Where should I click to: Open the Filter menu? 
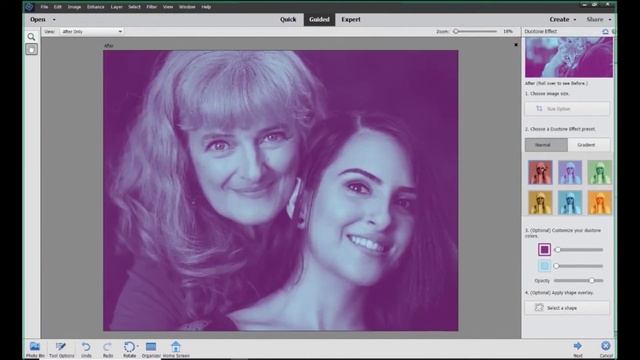(151, 7)
